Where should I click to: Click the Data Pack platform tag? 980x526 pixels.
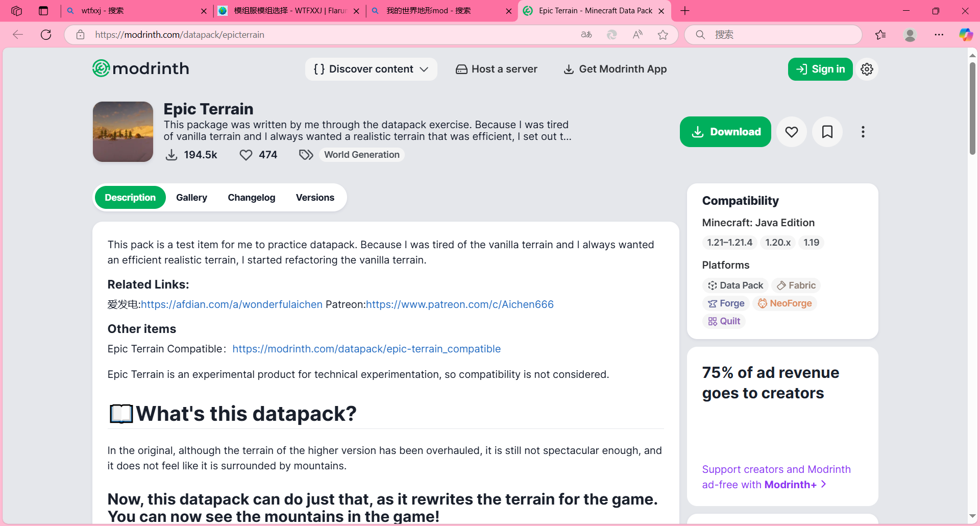point(736,285)
